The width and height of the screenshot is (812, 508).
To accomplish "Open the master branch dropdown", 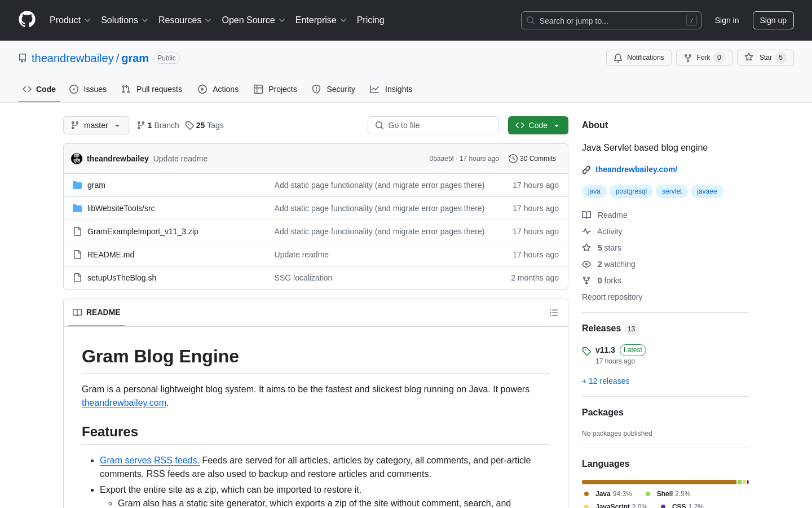I will coord(96,125).
